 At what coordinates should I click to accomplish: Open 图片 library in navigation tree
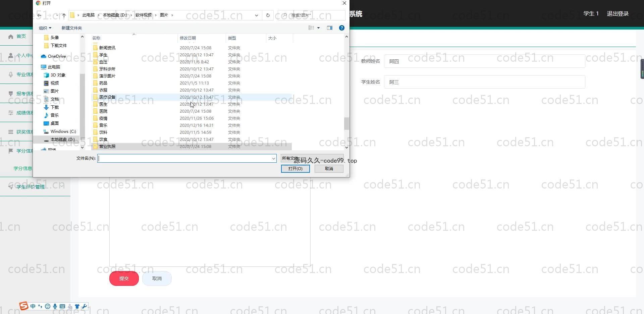pyautogui.click(x=51, y=91)
